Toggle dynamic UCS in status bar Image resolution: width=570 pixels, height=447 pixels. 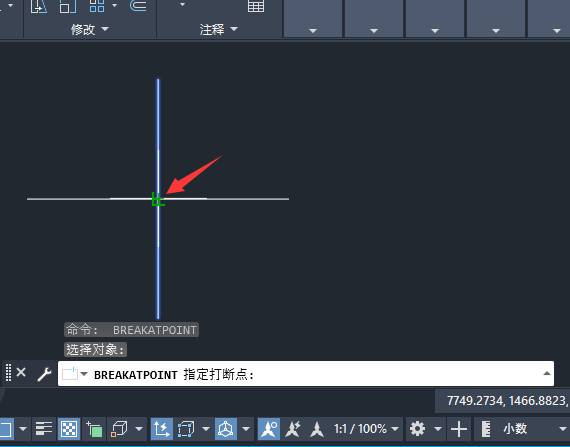click(162, 429)
